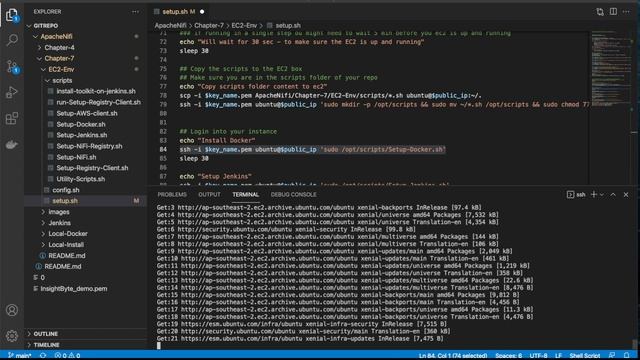Click the compare changes icon in editor toolbar
Viewport: 640px width, 360px height.
click(600, 12)
